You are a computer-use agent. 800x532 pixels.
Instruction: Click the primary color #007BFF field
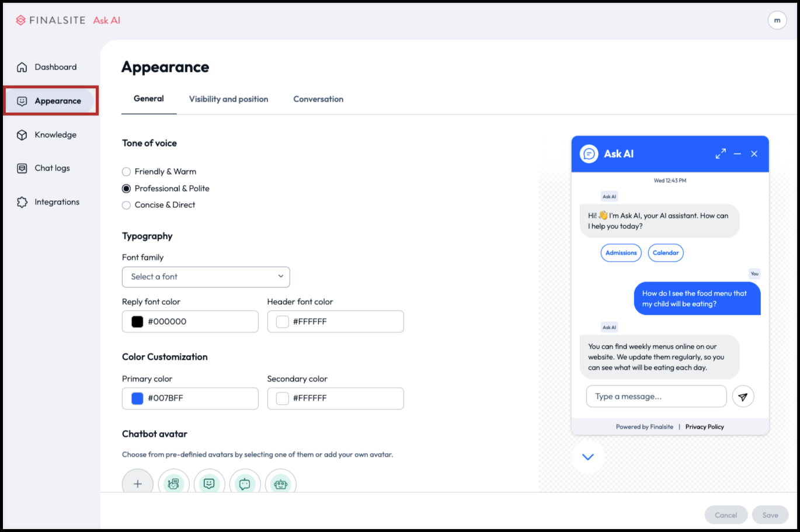pyautogui.click(x=190, y=398)
